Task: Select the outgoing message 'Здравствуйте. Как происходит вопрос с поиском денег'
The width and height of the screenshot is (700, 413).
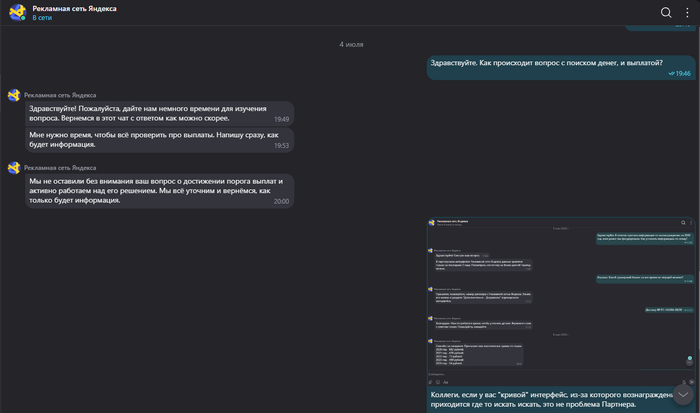Action: [x=561, y=68]
